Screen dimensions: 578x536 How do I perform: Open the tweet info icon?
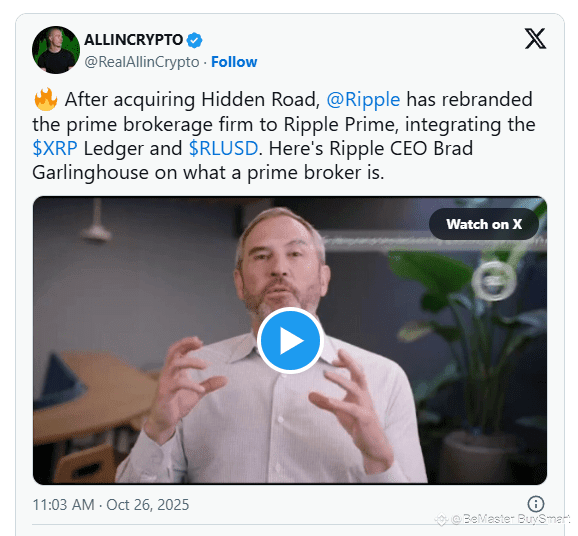536,504
